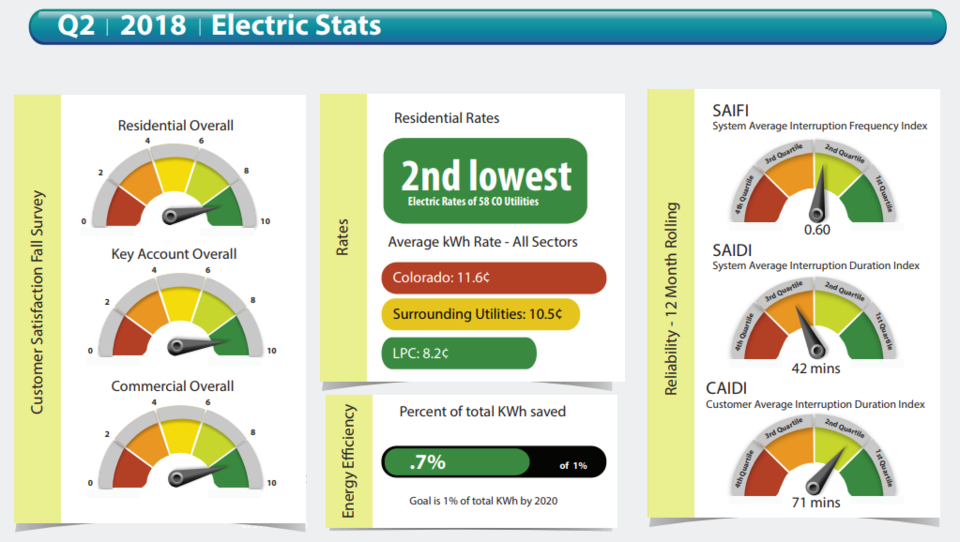Select the 'Residential Overall' heading

tap(176, 126)
